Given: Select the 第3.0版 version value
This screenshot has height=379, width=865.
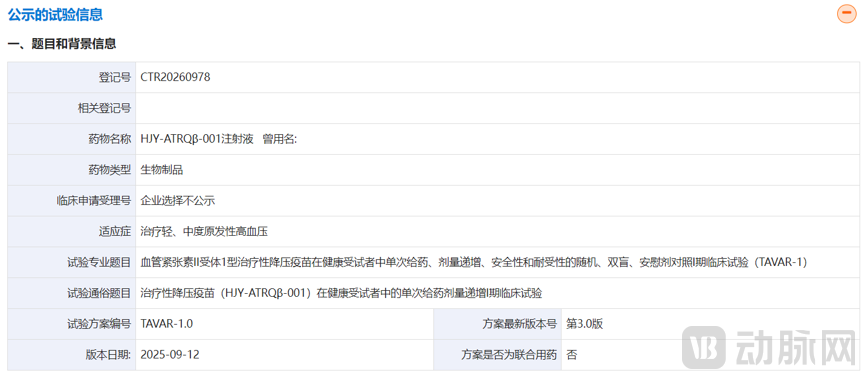Looking at the screenshot, I should pos(585,324).
